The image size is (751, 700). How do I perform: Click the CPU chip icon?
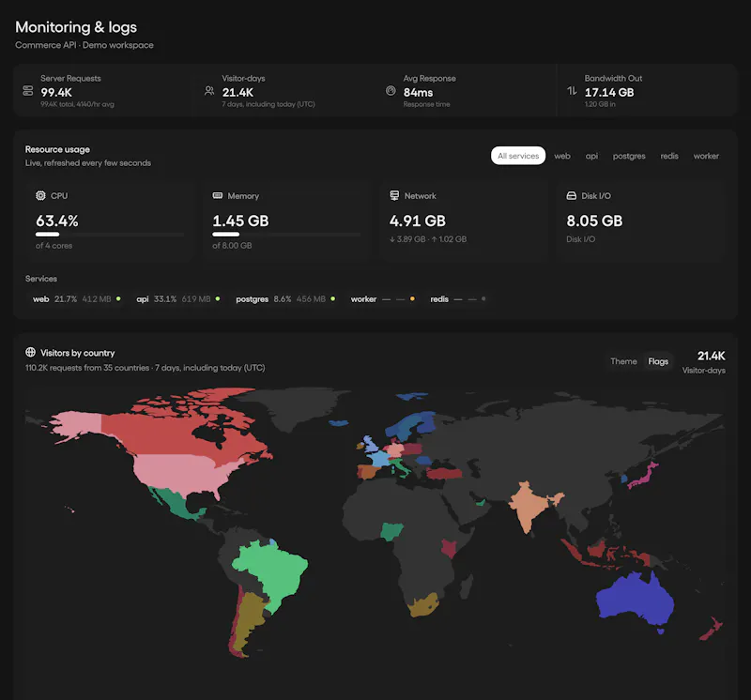click(x=40, y=195)
